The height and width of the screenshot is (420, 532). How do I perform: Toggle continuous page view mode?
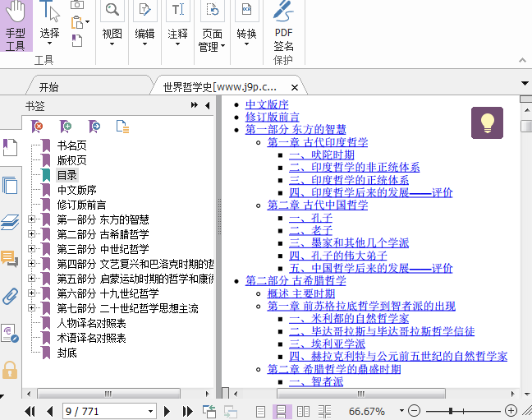(282, 412)
